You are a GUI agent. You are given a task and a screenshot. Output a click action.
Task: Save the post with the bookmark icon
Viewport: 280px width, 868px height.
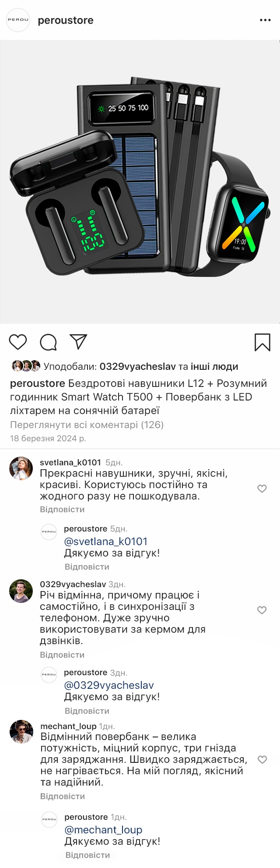point(262,342)
